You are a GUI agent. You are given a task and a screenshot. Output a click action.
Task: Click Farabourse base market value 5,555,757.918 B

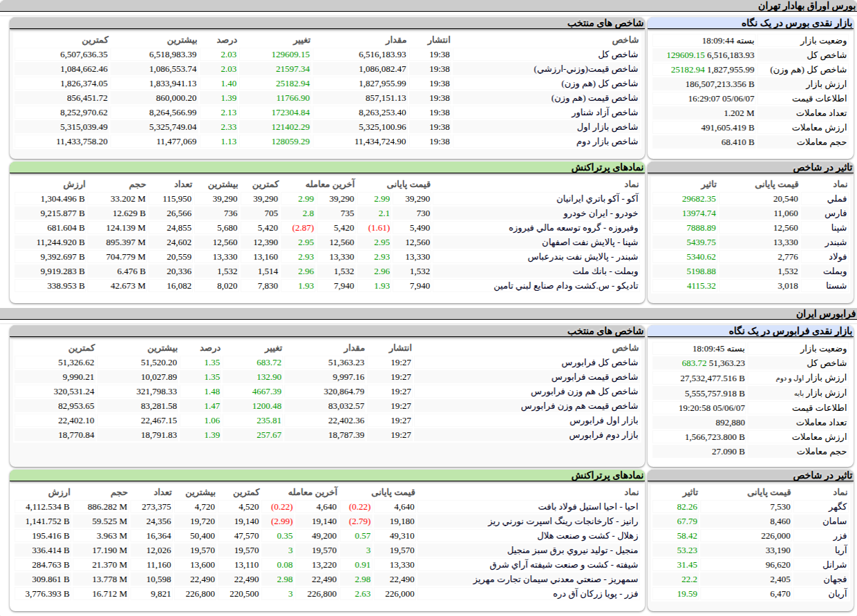[x=715, y=392]
